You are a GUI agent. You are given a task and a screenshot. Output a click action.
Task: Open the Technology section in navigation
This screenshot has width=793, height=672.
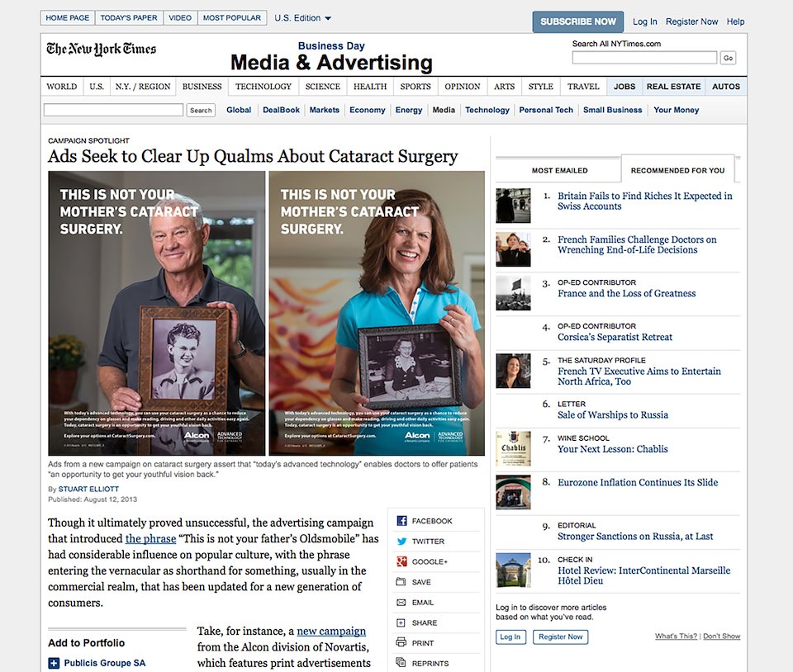(263, 87)
